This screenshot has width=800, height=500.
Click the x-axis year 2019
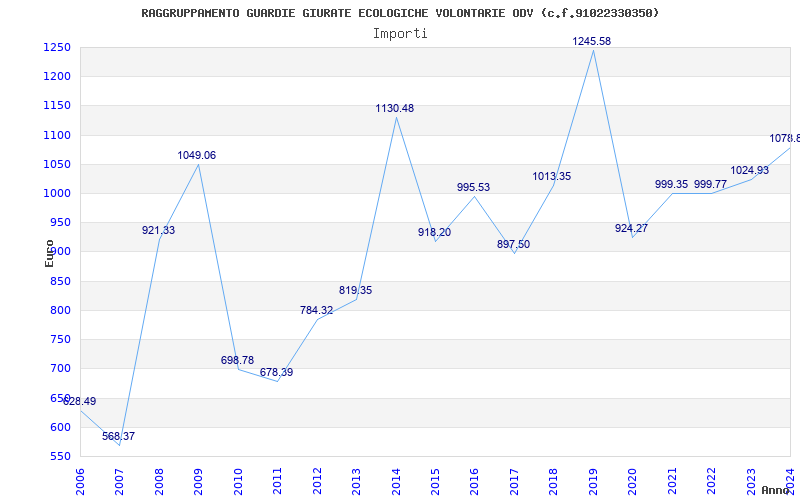pyautogui.click(x=593, y=482)
